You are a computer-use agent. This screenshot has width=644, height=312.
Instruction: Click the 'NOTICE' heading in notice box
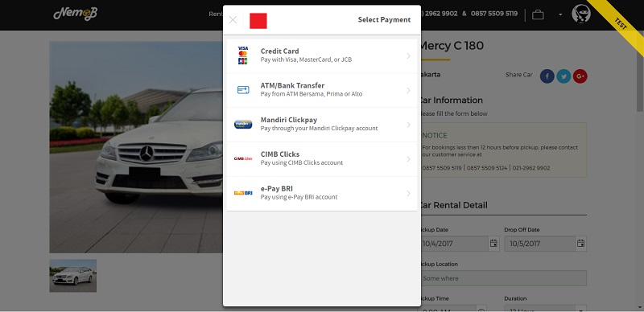click(x=435, y=135)
